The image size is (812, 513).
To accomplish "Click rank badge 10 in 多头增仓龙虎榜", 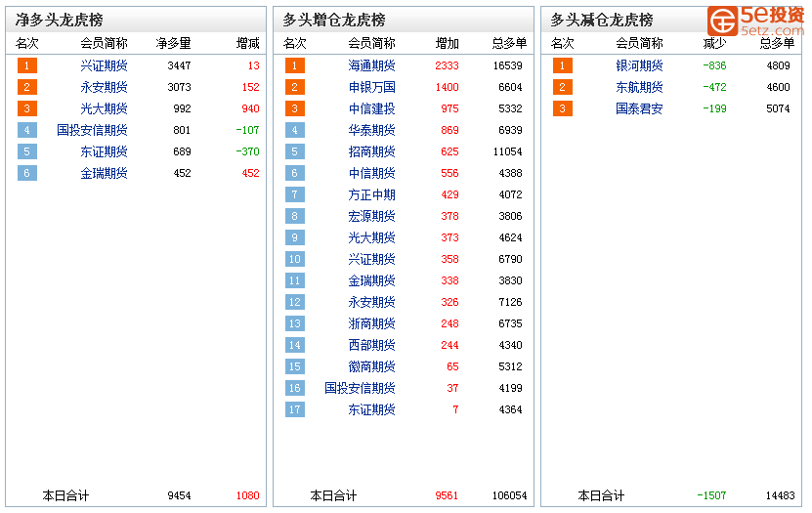I will tap(295, 259).
